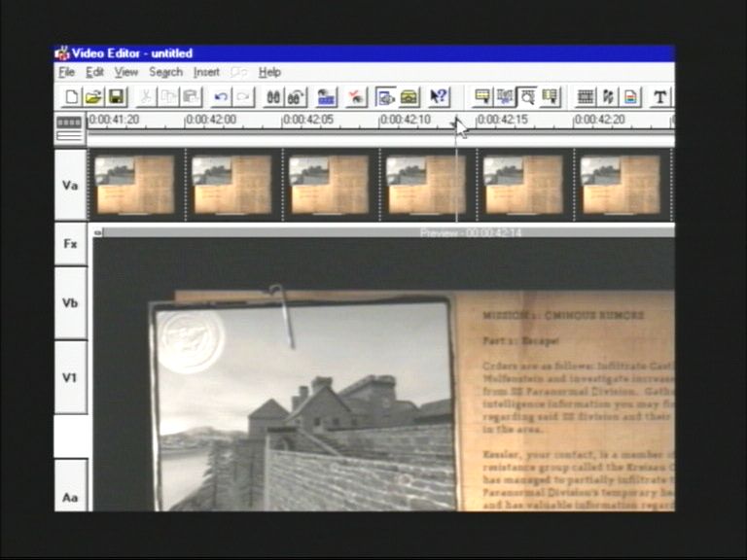
Task: Click ruler at 0:00:41:20 mark
Action: [114, 120]
